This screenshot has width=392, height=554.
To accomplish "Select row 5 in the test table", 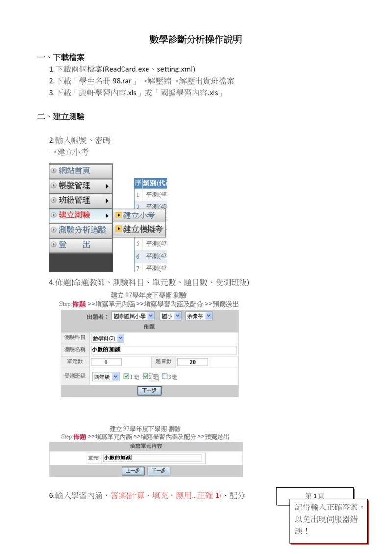I will point(150,244).
